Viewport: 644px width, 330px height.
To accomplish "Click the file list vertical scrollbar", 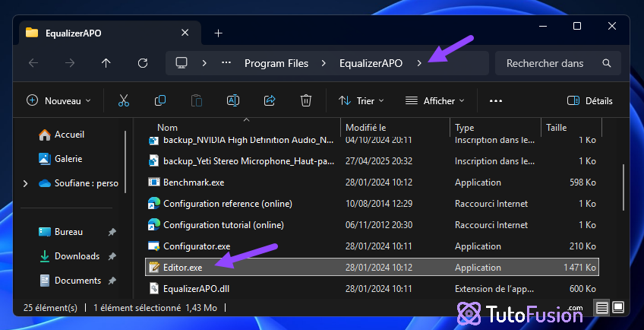I will click(624, 187).
